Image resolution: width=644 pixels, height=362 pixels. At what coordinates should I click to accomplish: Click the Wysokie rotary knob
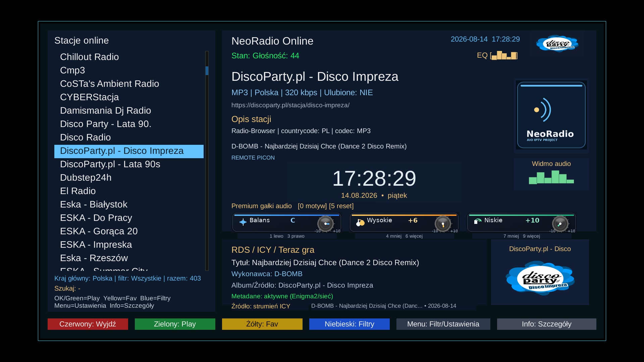(x=443, y=224)
